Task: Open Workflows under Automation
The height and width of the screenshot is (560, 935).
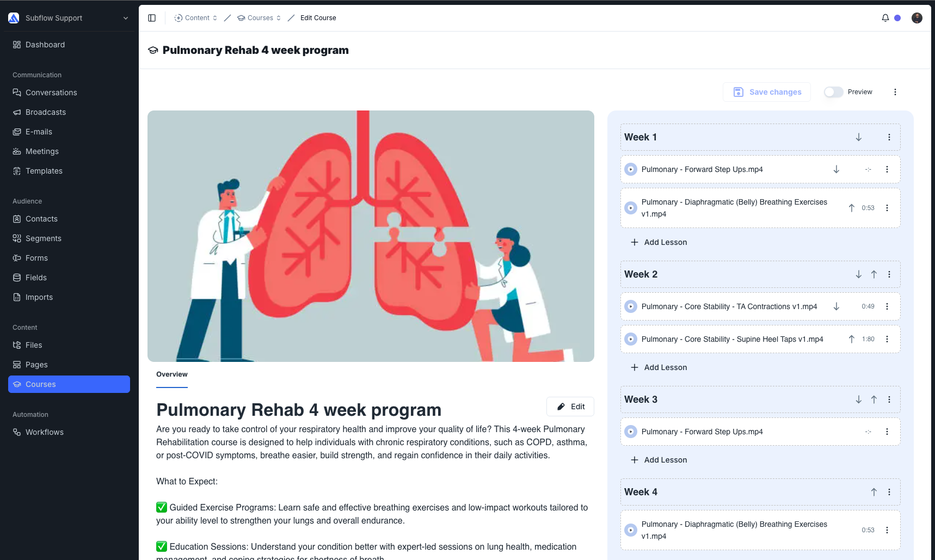Action: click(x=69, y=432)
